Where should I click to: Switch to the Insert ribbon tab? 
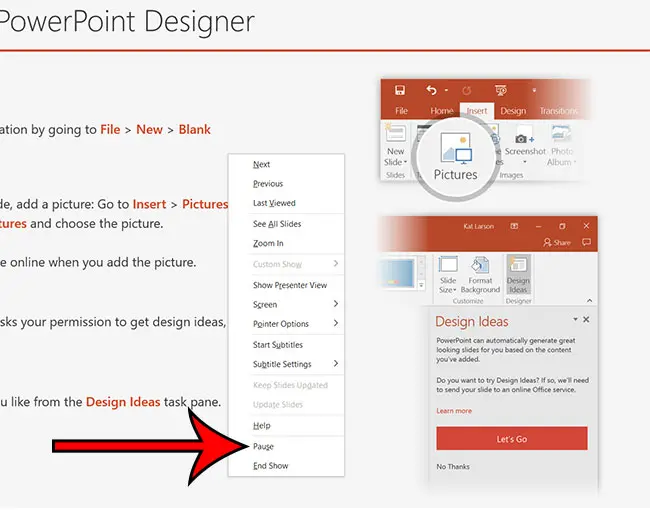pyautogui.click(x=477, y=111)
